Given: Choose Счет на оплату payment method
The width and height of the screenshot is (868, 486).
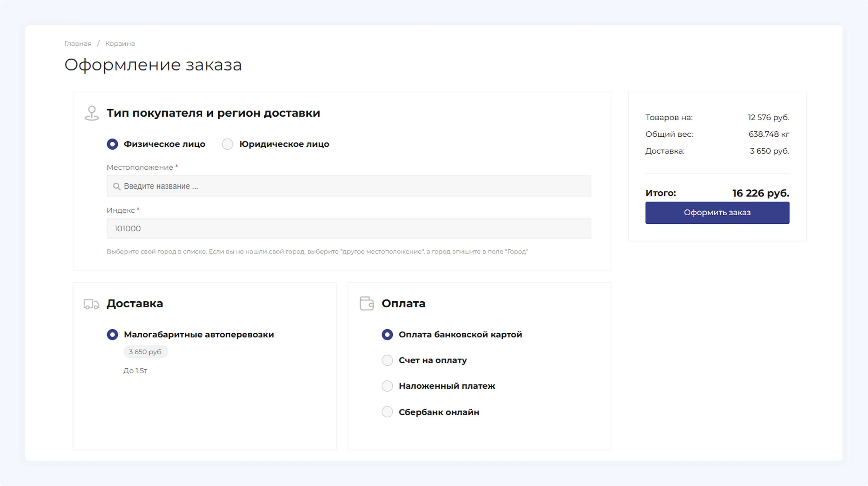Looking at the screenshot, I should tap(387, 360).
